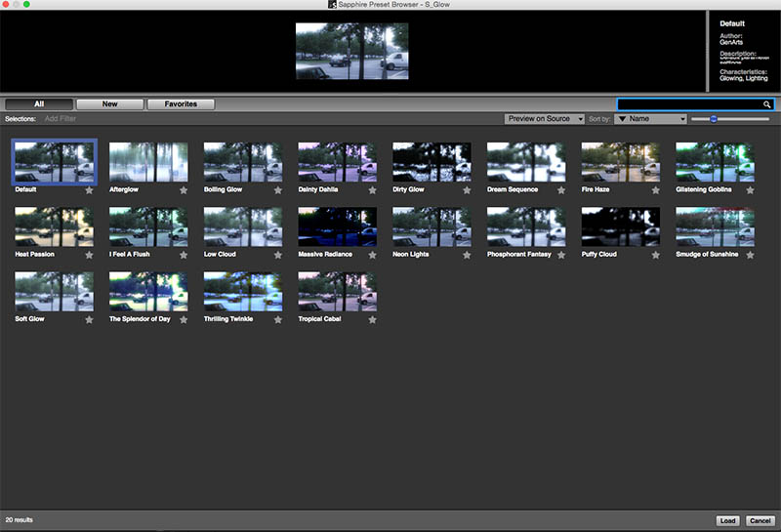The width and height of the screenshot is (781, 532).
Task: Click the magnifier icon in search box
Action: (x=767, y=104)
